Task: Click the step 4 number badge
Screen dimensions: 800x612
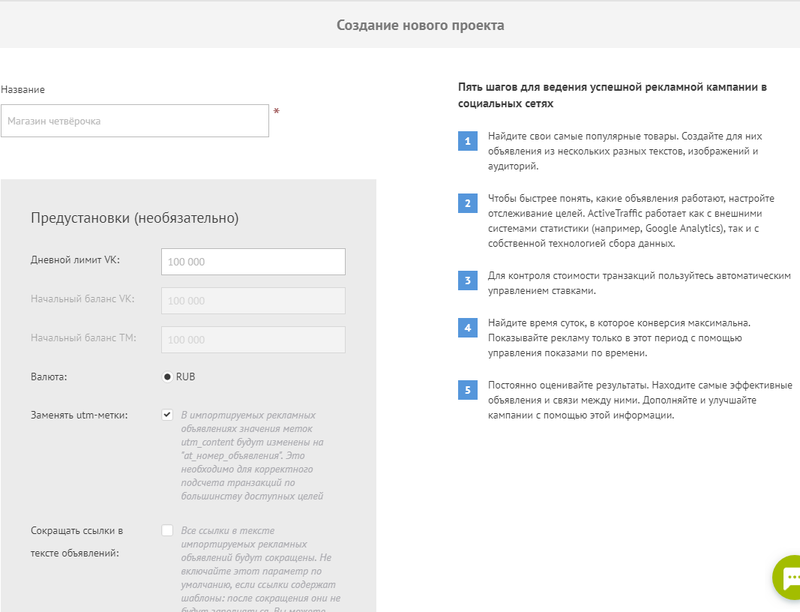Action: pos(466,327)
